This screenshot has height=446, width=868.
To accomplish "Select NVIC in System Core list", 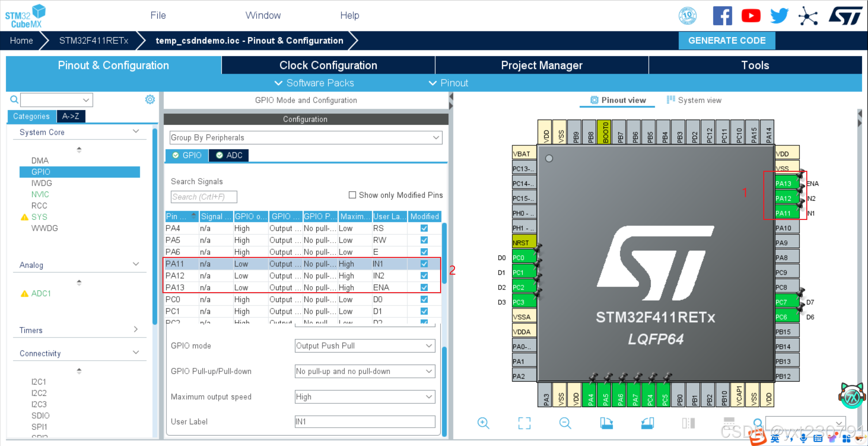I will pyautogui.click(x=40, y=194).
